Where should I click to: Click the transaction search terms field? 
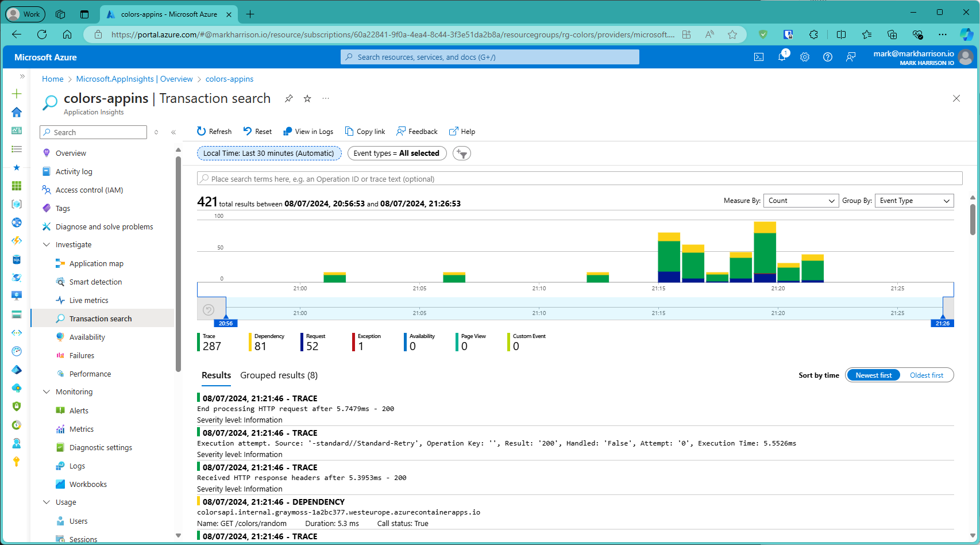tap(579, 179)
